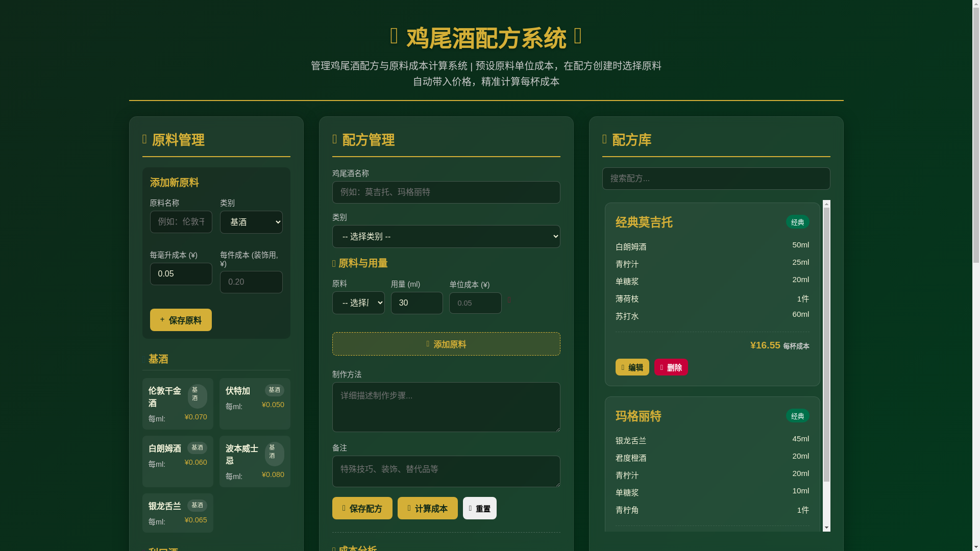Click the 青柠角 1件 ingredient row
The height and width of the screenshot is (551, 980).
pyautogui.click(x=713, y=509)
